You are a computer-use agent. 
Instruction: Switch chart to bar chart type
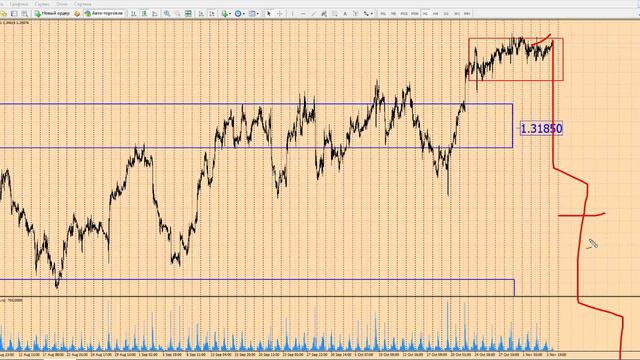coord(133,13)
